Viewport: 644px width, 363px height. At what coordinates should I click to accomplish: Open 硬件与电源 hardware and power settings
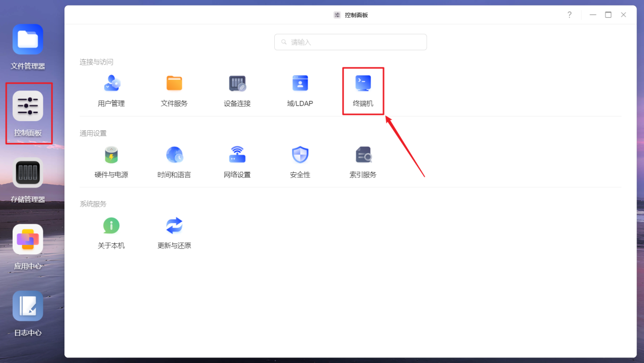111,154
